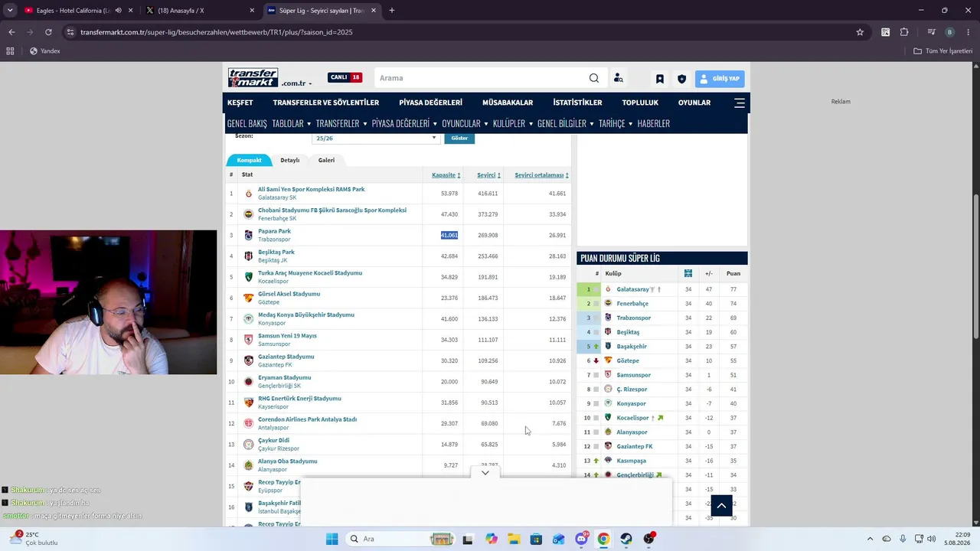The width and height of the screenshot is (980, 551).
Task: Open the Chrome profile avatar B
Action: pyautogui.click(x=949, y=32)
